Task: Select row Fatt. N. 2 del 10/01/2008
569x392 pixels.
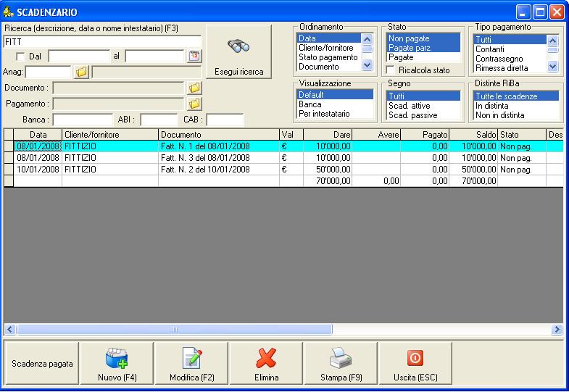Action: (283, 170)
